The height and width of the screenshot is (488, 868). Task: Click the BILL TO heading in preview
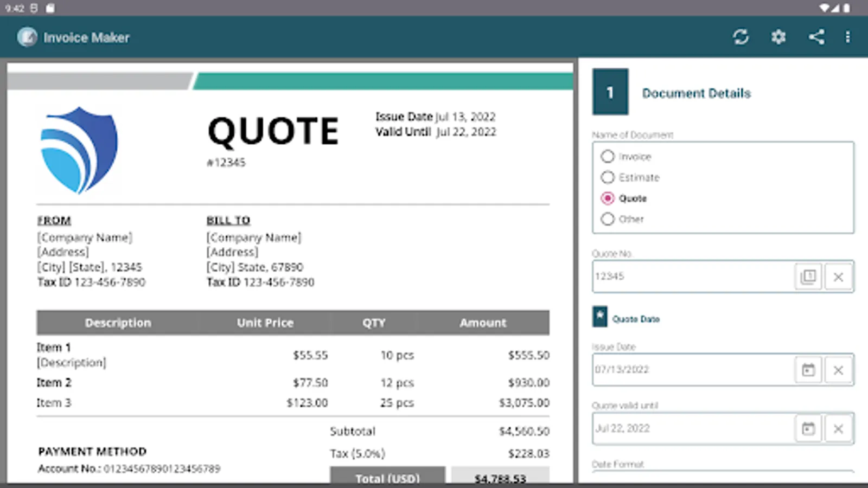coord(228,221)
